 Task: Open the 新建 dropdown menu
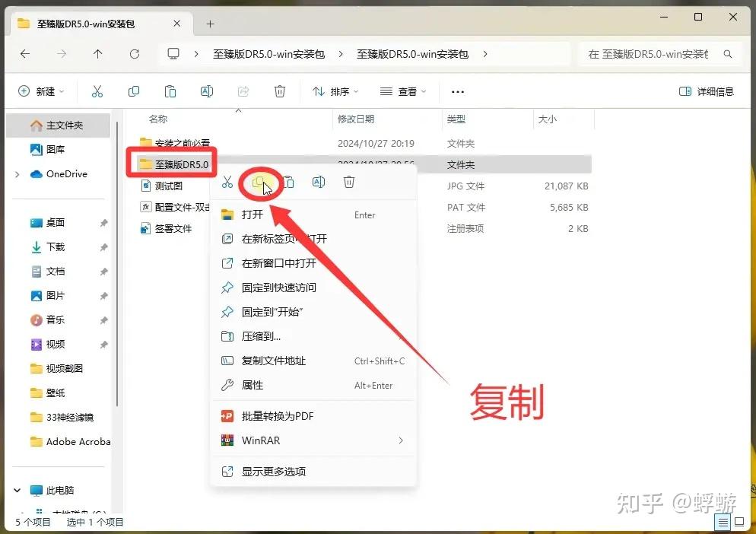pyautogui.click(x=41, y=91)
